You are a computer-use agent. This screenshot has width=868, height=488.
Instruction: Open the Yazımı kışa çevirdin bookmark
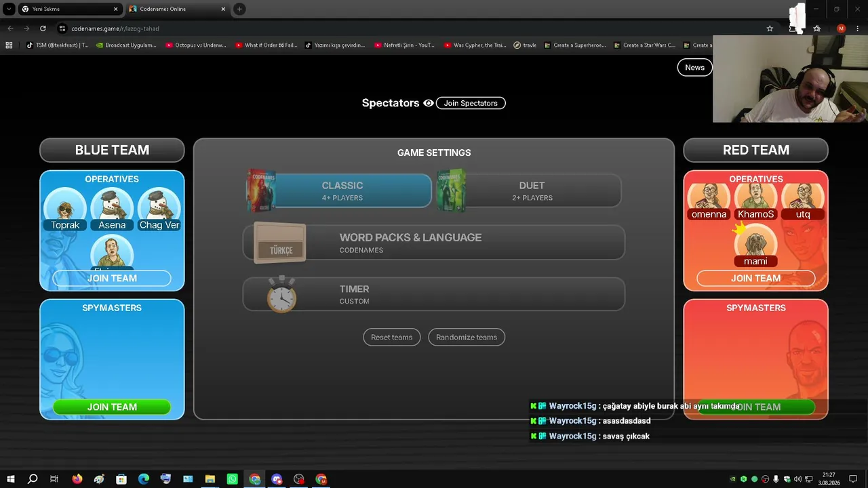[x=335, y=45]
